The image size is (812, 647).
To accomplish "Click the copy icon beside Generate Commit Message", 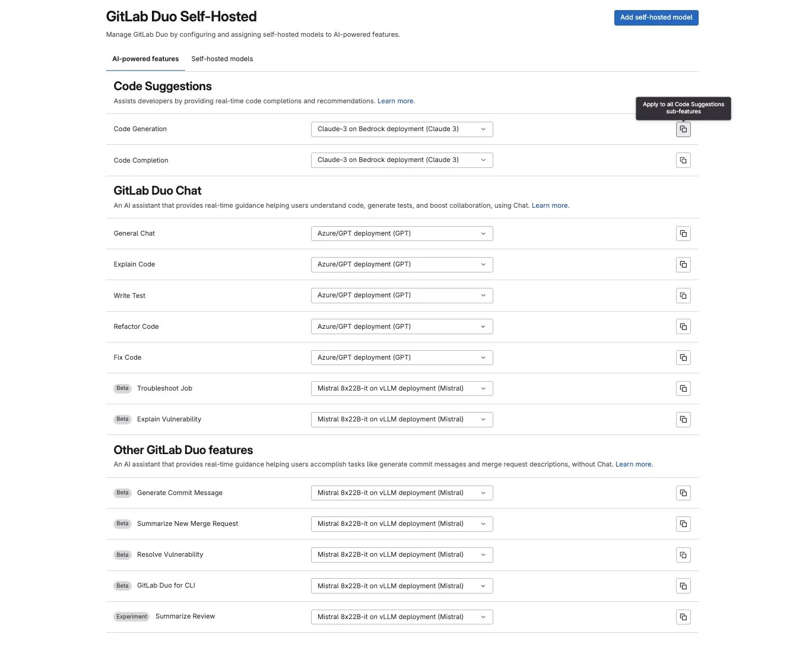I will tap(683, 493).
